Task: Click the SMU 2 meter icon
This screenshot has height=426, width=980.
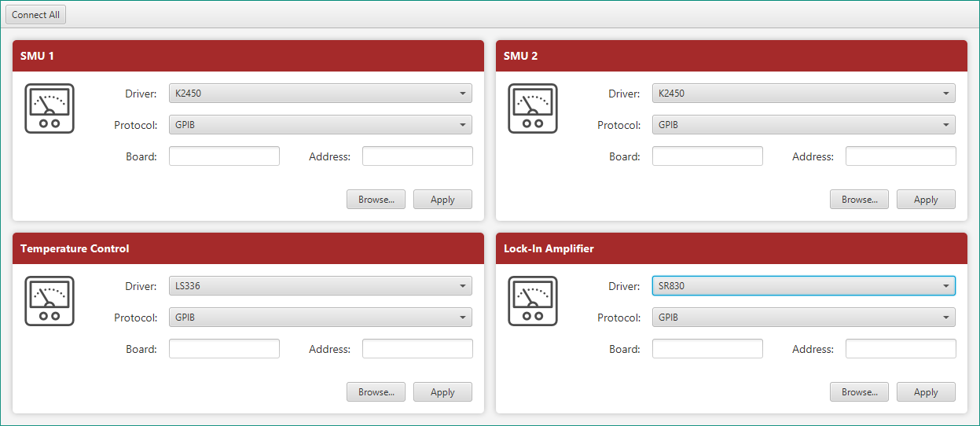Action: click(x=533, y=108)
